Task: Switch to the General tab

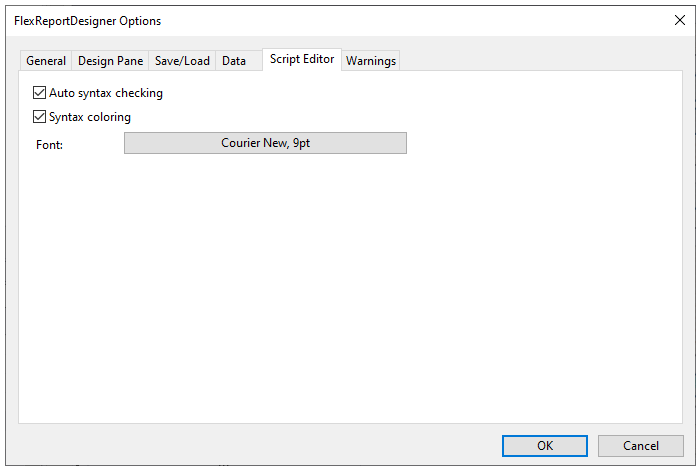Action: [x=46, y=61]
